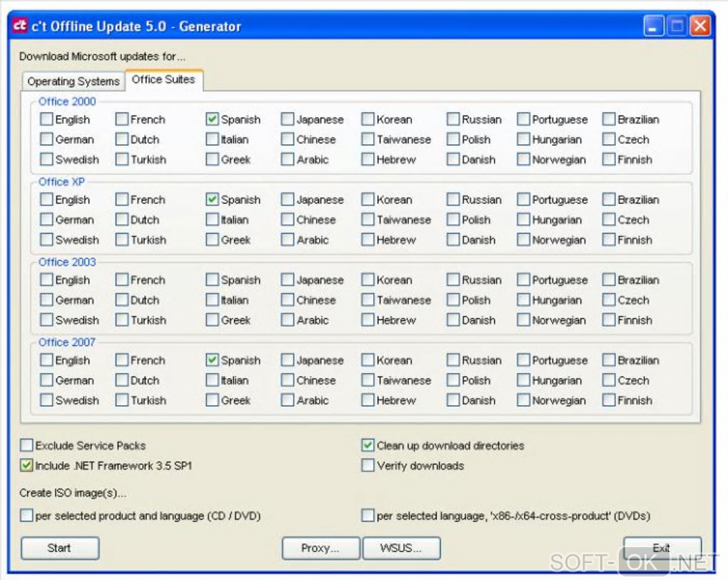Toggle Exclude Service Packs checkbox
Screen dimensions: 728x580
(x=26, y=445)
